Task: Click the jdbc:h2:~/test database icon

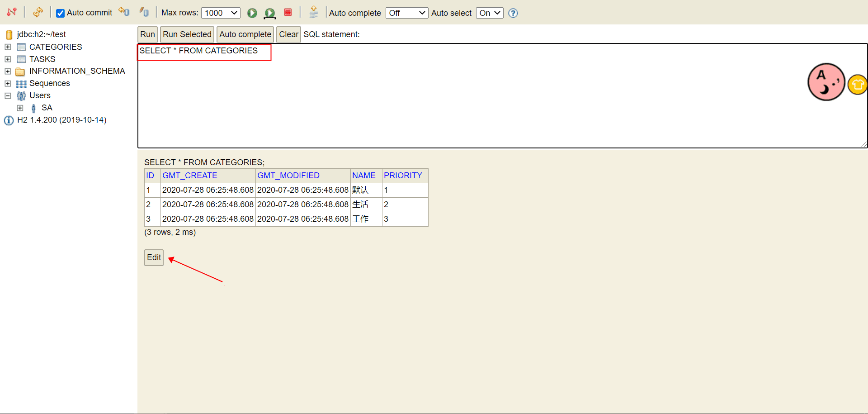Action: pyautogui.click(x=9, y=35)
